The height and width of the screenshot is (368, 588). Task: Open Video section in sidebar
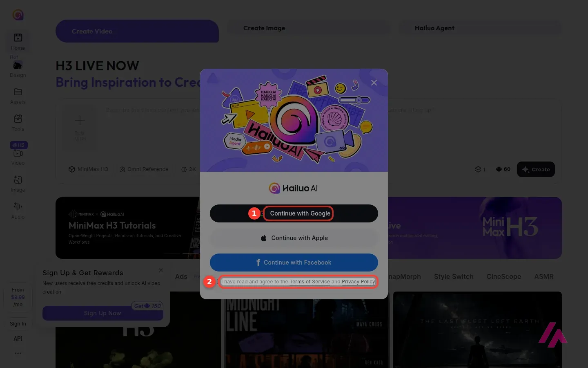point(18,157)
